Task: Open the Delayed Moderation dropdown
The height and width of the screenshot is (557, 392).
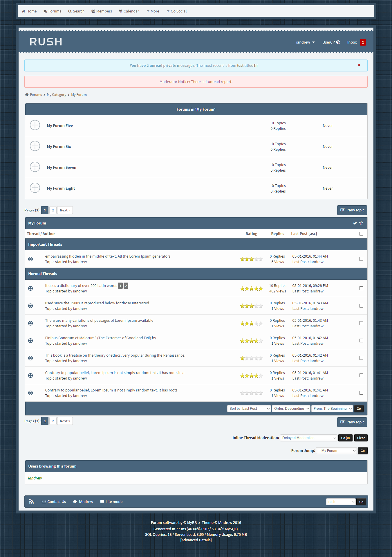Action: 308,438
